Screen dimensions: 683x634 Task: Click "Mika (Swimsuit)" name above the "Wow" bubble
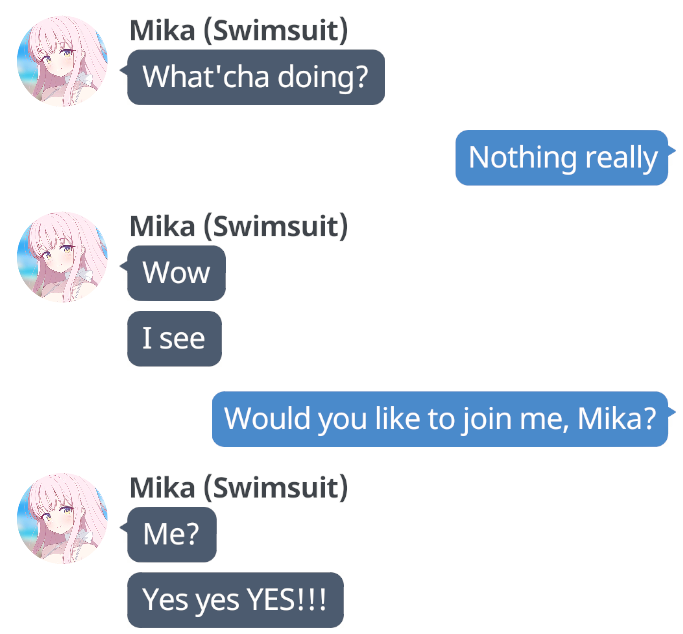239,227
